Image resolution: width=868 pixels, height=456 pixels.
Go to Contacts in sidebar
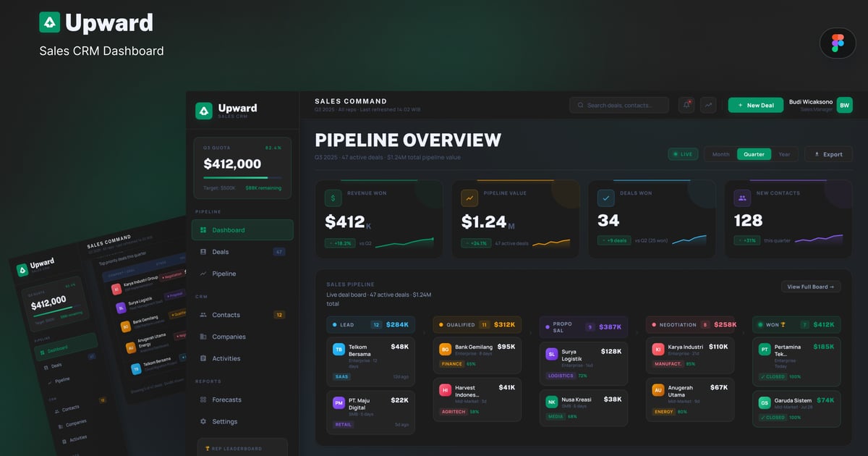point(226,315)
